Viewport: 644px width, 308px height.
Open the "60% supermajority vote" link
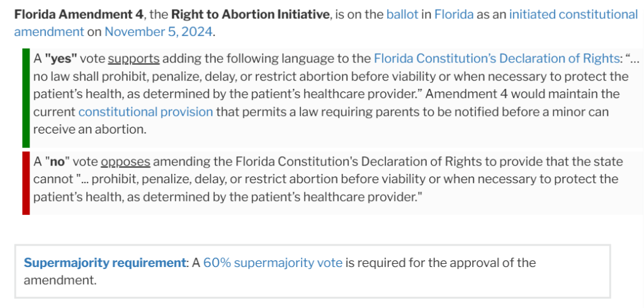[273, 263]
